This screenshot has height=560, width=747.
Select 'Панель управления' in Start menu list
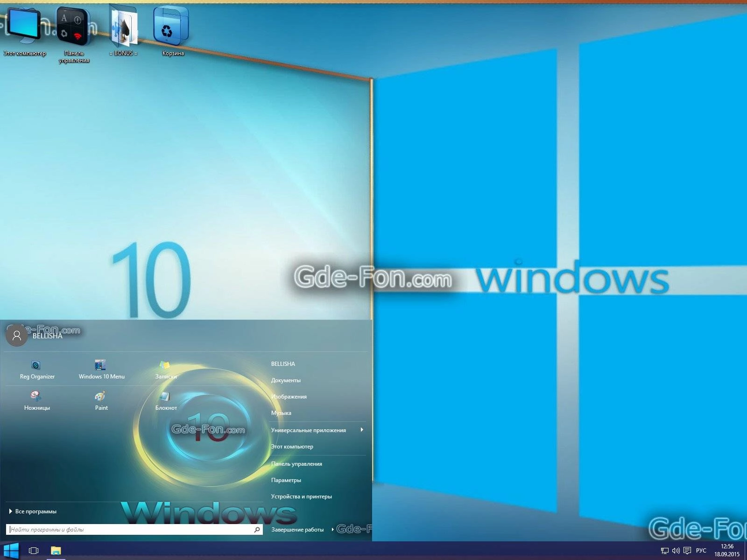pos(296,464)
